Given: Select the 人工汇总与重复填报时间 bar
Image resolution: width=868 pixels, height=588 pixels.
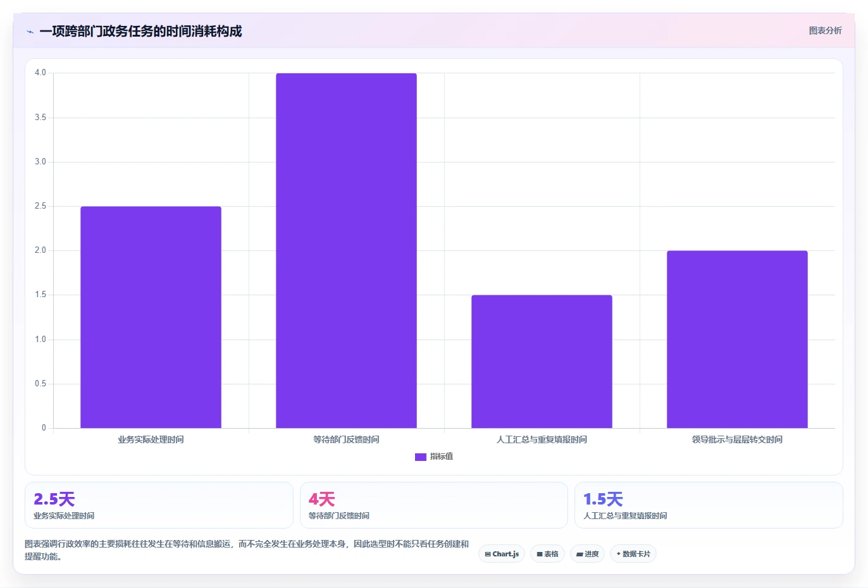Looking at the screenshot, I should click(542, 362).
